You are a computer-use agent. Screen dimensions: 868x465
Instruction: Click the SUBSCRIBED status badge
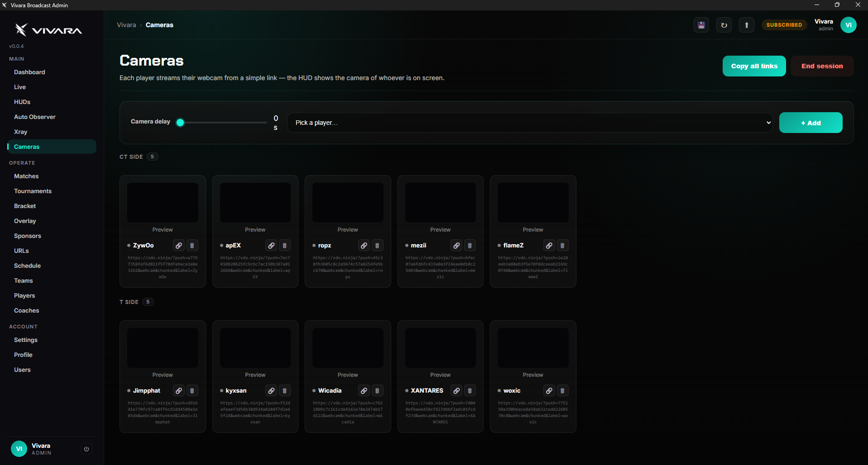(x=784, y=25)
